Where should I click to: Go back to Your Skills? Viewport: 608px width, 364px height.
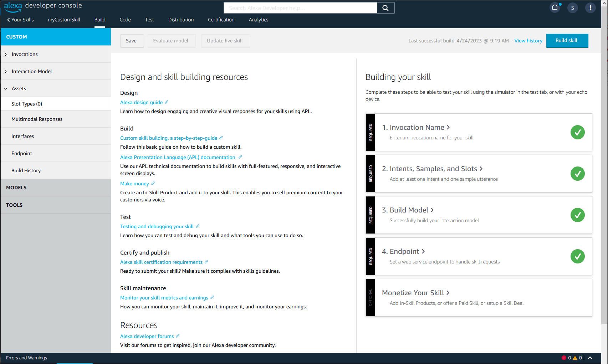pos(20,20)
